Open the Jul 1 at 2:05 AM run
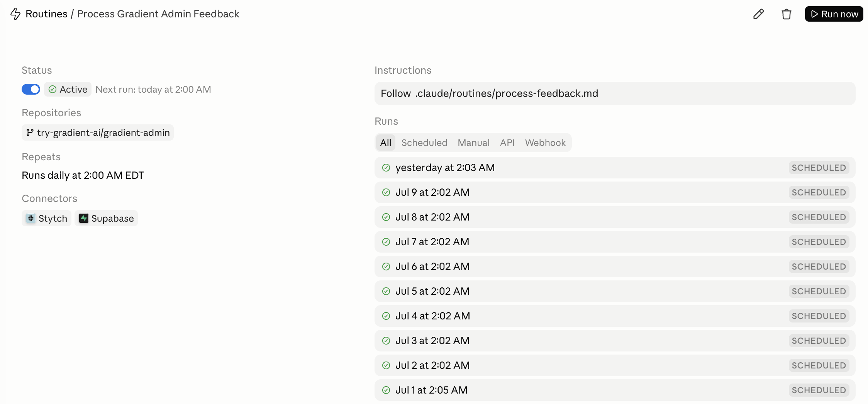868x404 pixels. click(x=615, y=390)
